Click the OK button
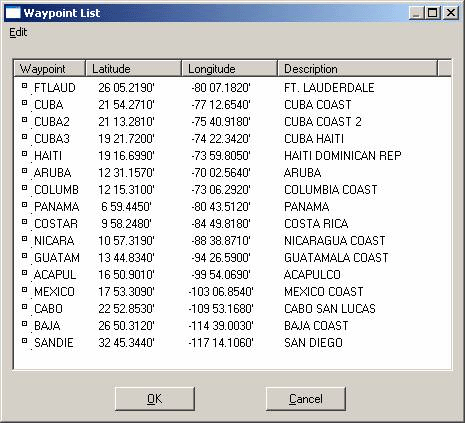This screenshot has width=465, height=423. click(x=155, y=399)
